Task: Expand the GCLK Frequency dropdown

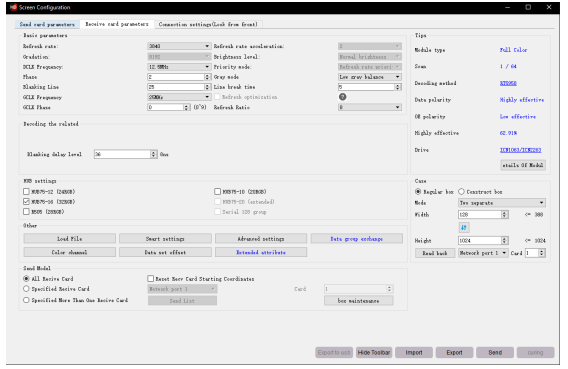Action: (179, 97)
